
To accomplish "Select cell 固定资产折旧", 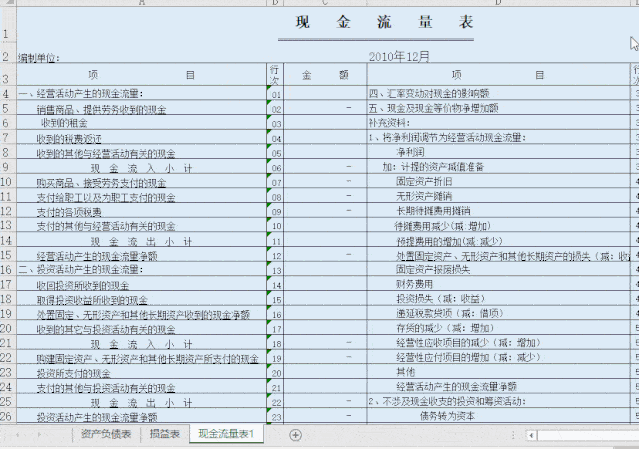I will coord(498,182).
